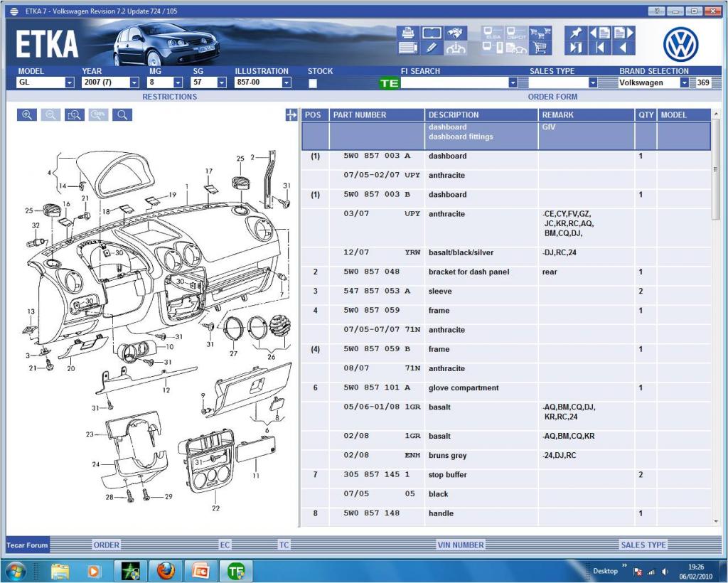Click the SALES TYPE status bar item
The width and height of the screenshot is (728, 583).
[643, 545]
